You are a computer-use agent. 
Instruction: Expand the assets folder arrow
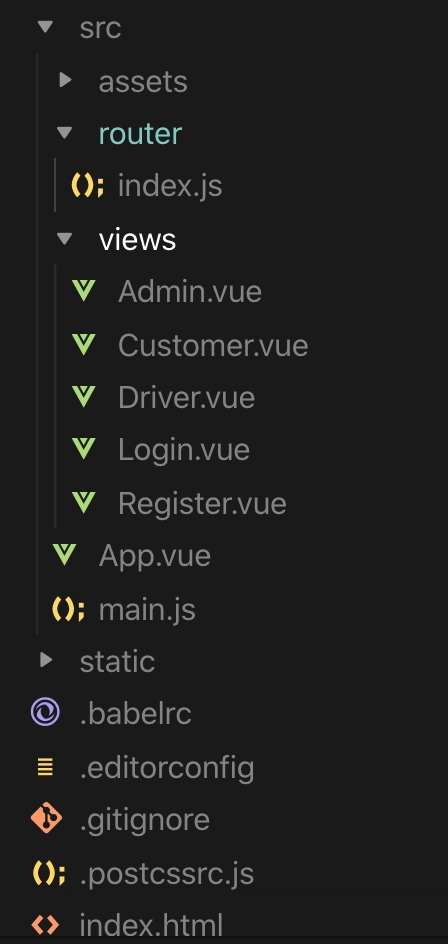pos(66,79)
